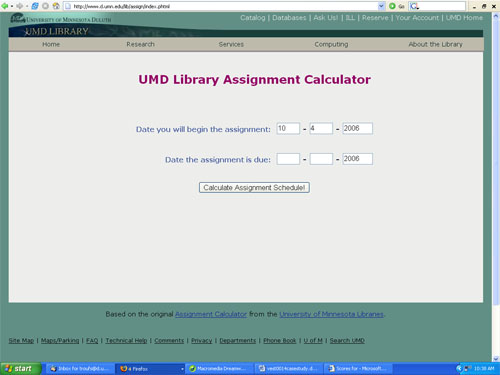Switch to the Macromedia Dreamweaver taskbar window
500x375 pixels.
click(220, 368)
